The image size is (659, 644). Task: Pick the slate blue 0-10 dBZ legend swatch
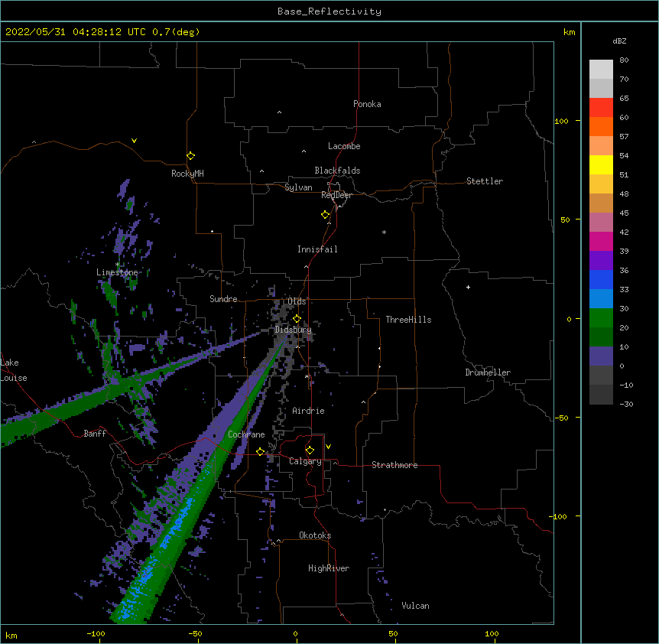601,356
